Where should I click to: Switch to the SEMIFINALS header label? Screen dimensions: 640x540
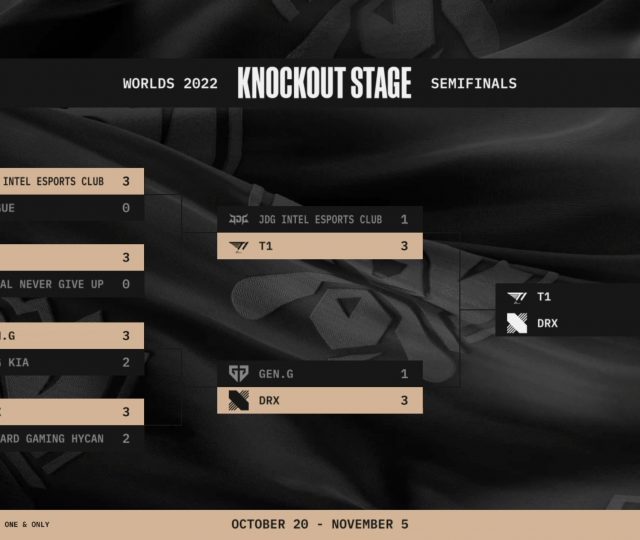point(473,84)
